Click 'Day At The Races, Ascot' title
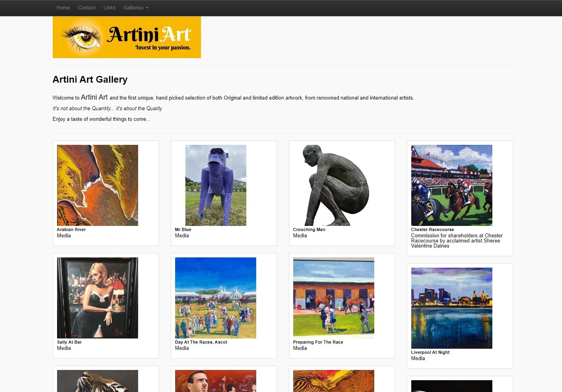The image size is (562, 392). click(x=201, y=342)
